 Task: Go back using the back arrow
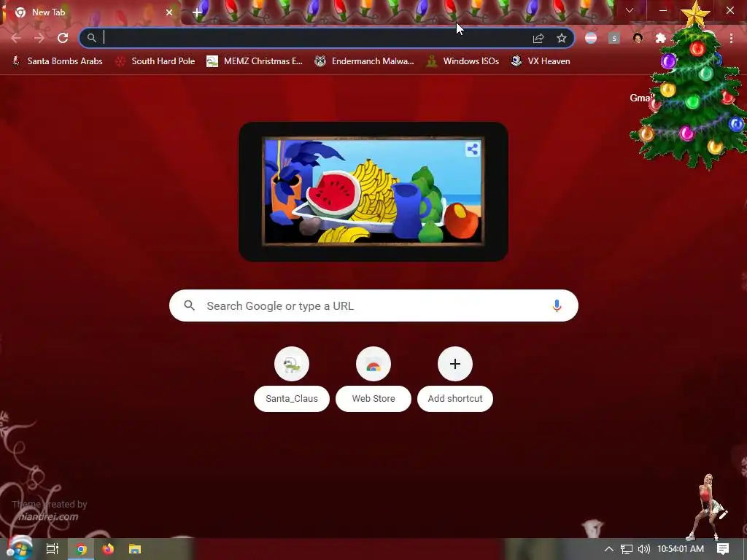[16, 38]
